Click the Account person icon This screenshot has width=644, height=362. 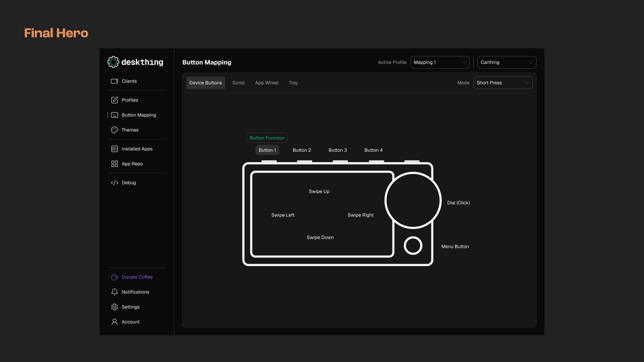114,322
